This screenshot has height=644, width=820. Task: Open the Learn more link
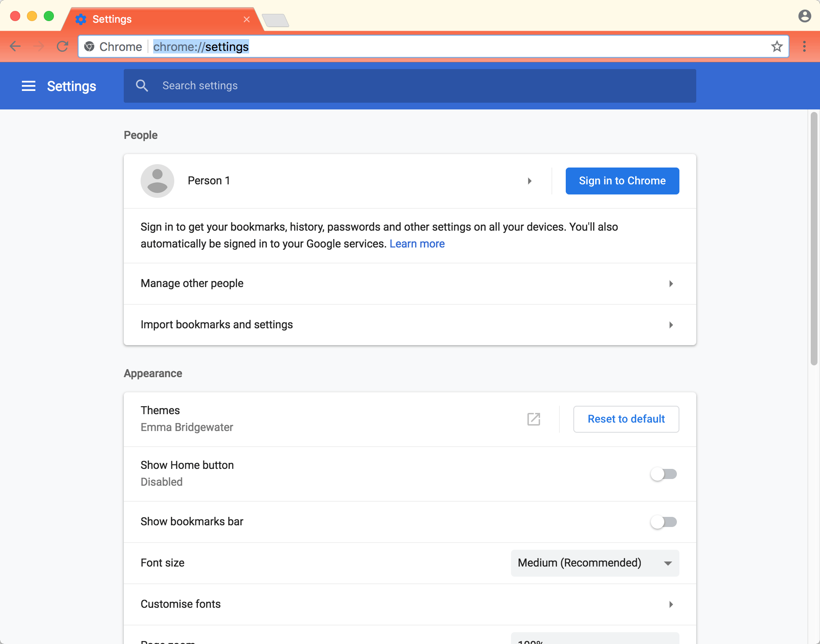(417, 244)
